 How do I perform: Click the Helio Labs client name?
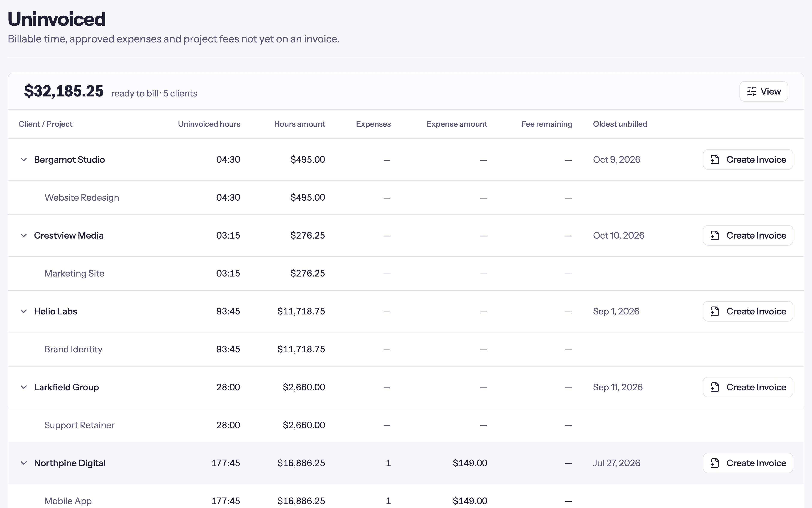56,311
